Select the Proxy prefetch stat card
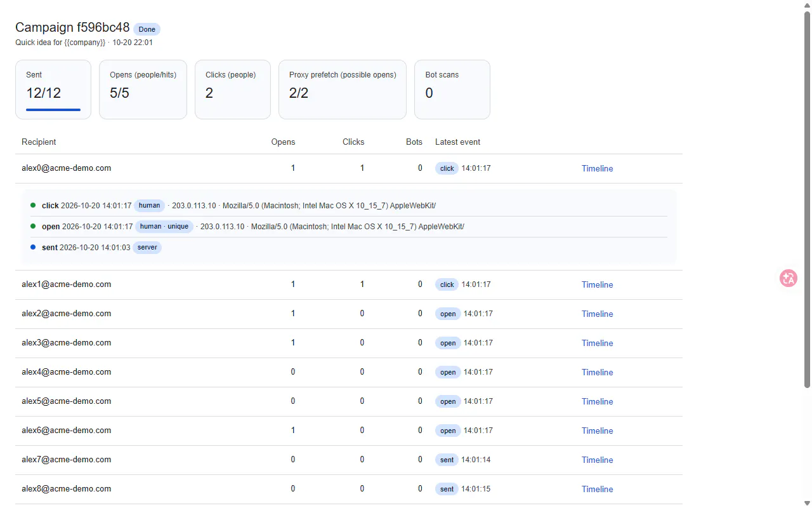The image size is (812, 508). (x=343, y=90)
